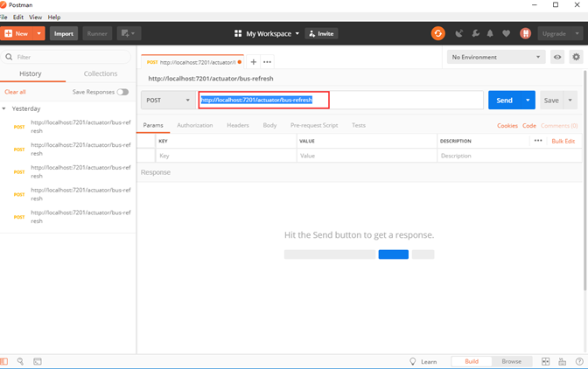Click two-pane view icon in status bar
The height and width of the screenshot is (369, 588).
pos(546,361)
